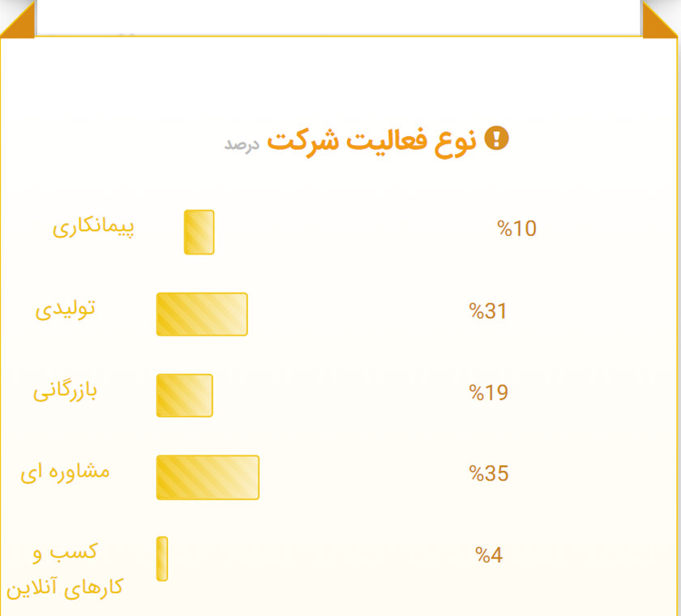Click the کسب و کارهای آنلاین label
This screenshot has width=681, height=616.
[x=65, y=569]
